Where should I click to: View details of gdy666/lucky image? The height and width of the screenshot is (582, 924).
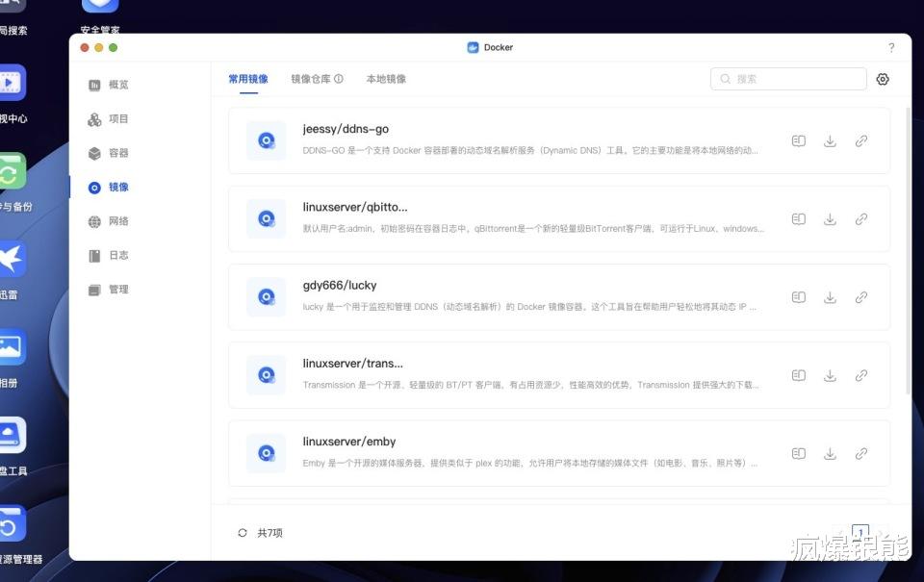click(x=799, y=297)
